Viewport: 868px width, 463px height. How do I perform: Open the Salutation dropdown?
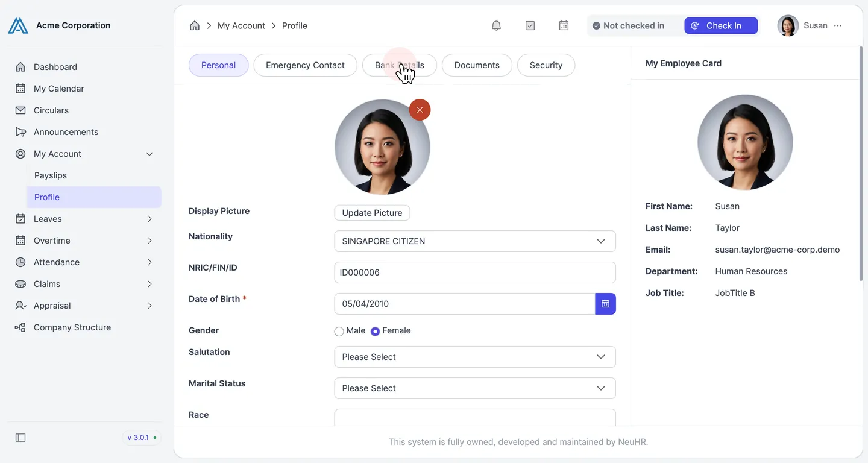tap(475, 357)
